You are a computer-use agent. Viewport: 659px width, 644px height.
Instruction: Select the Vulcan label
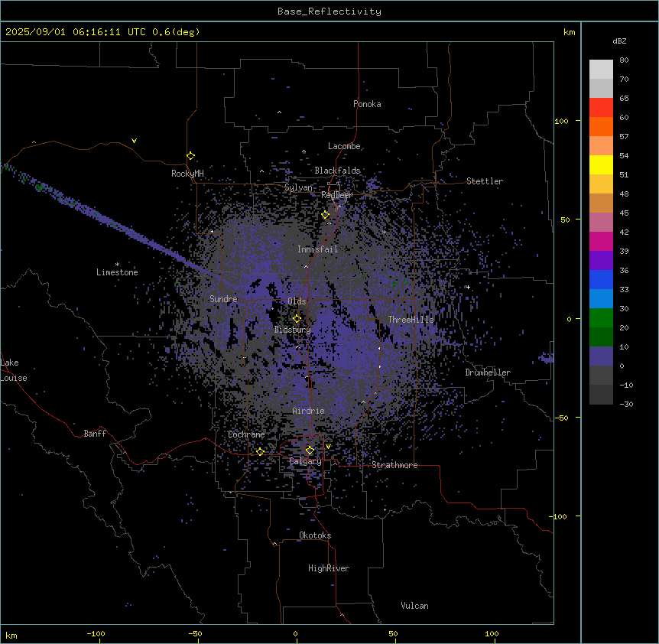[415, 606]
